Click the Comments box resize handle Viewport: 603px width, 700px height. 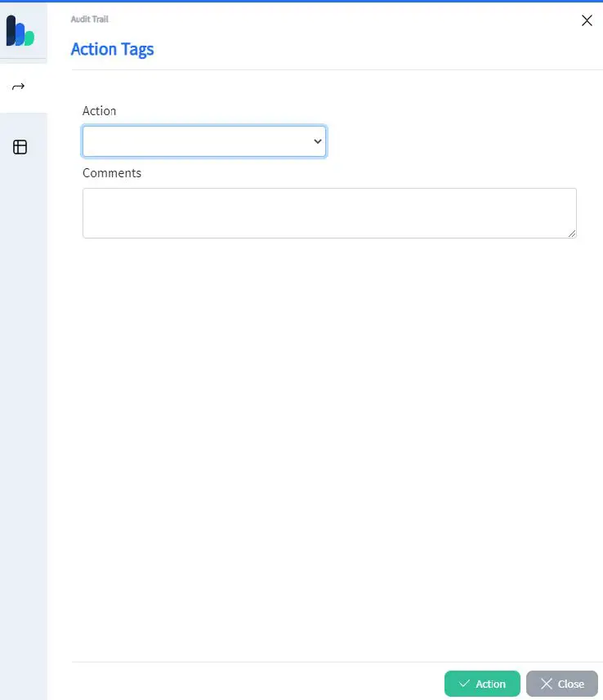(x=572, y=234)
